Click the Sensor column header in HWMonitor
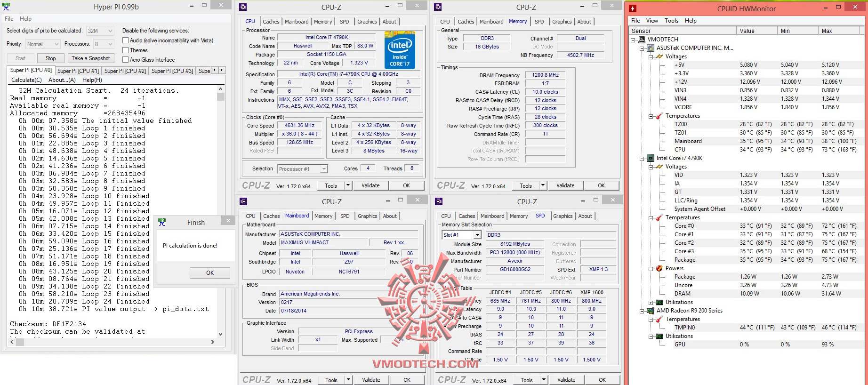Image resolution: width=868 pixels, height=385 pixels. (x=683, y=31)
